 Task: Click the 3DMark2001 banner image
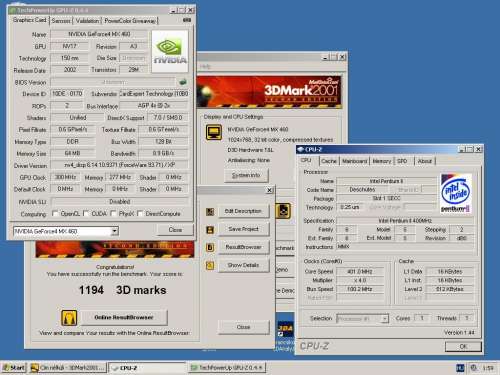click(x=269, y=92)
